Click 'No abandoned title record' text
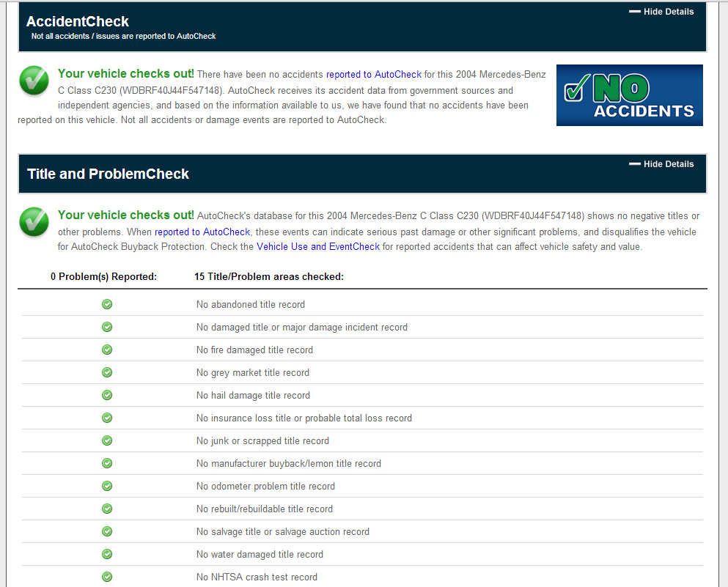The width and height of the screenshot is (728, 587). click(251, 304)
